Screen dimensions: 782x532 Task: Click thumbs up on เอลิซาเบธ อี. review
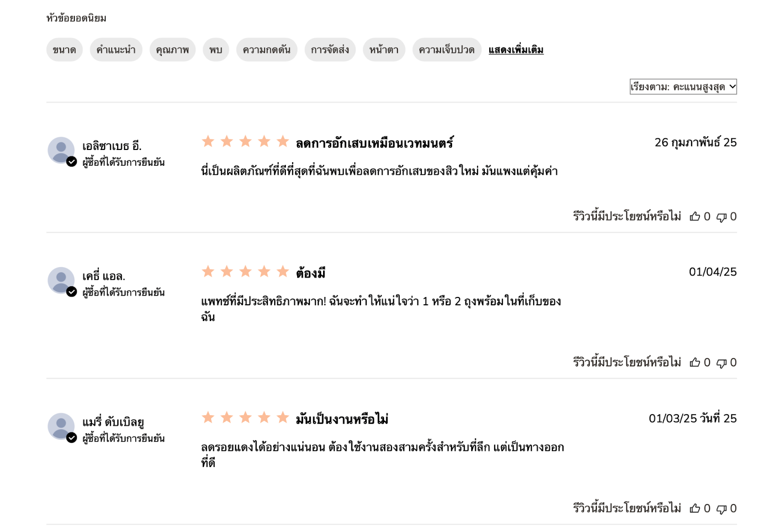(x=695, y=216)
